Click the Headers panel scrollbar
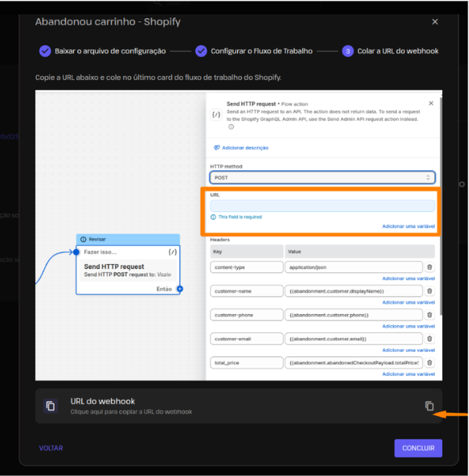469x476 pixels. click(x=440, y=206)
